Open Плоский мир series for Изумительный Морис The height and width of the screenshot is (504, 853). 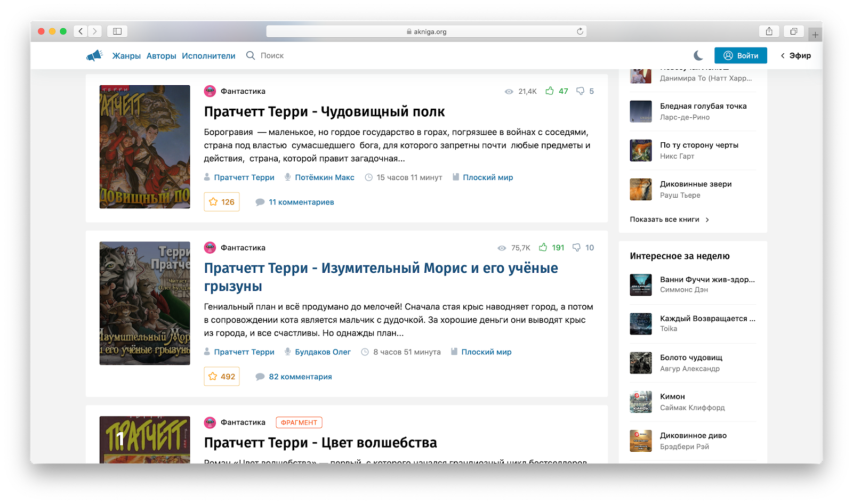pyautogui.click(x=486, y=352)
